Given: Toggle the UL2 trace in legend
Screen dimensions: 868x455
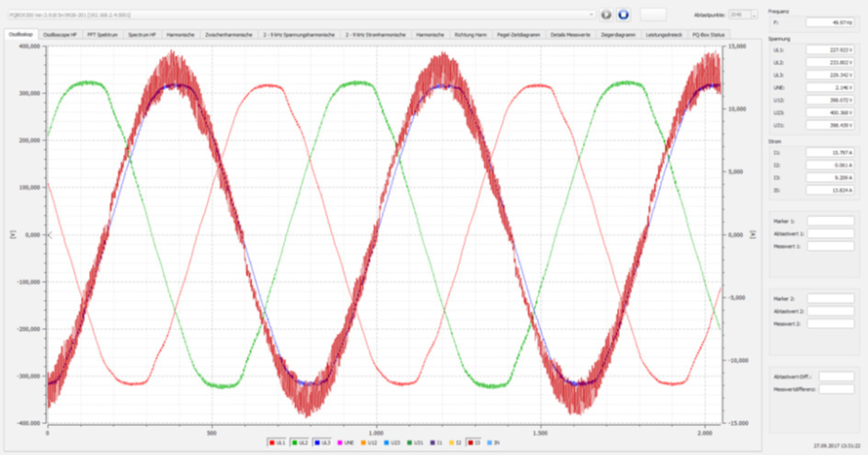Looking at the screenshot, I should click(303, 441).
